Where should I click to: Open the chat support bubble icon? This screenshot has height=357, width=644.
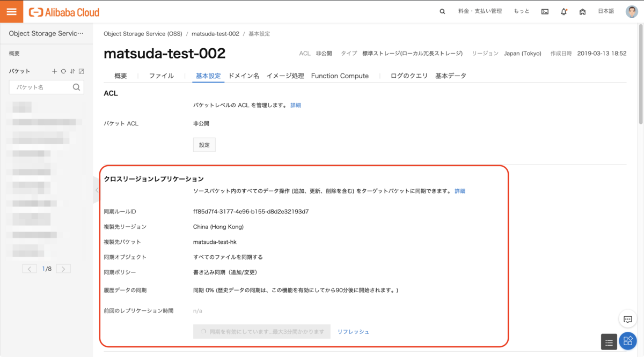tap(628, 319)
